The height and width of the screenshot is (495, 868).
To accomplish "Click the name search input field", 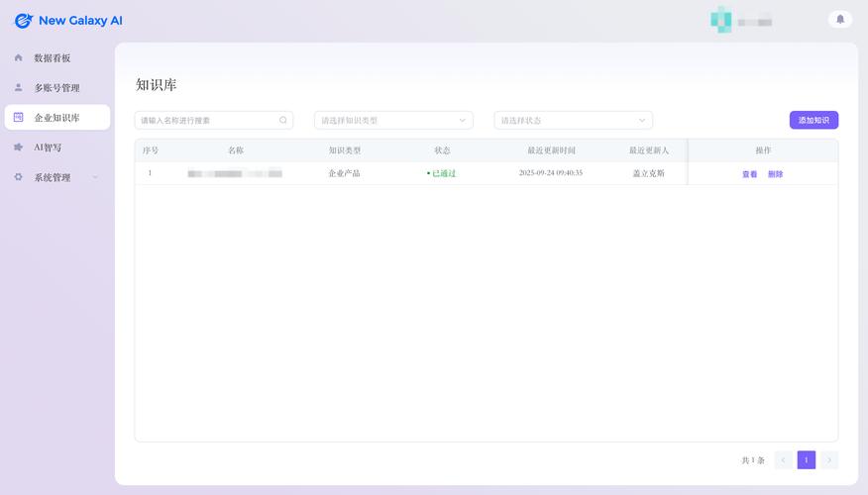I will [x=214, y=120].
